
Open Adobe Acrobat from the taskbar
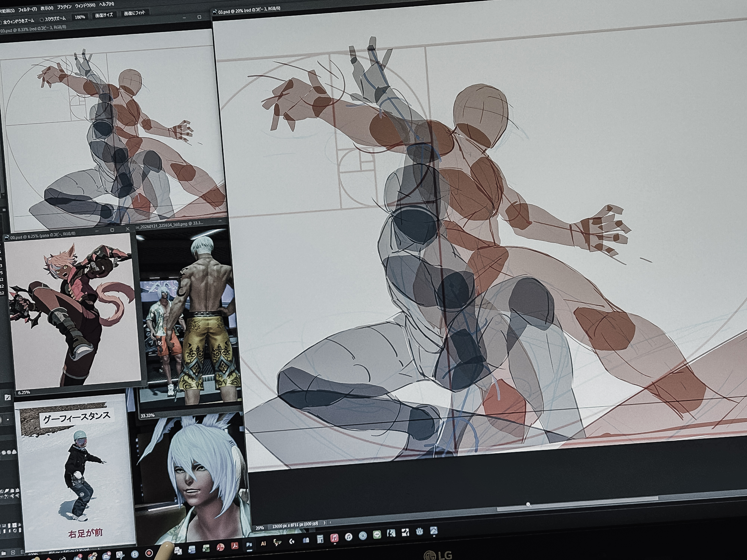(x=235, y=546)
